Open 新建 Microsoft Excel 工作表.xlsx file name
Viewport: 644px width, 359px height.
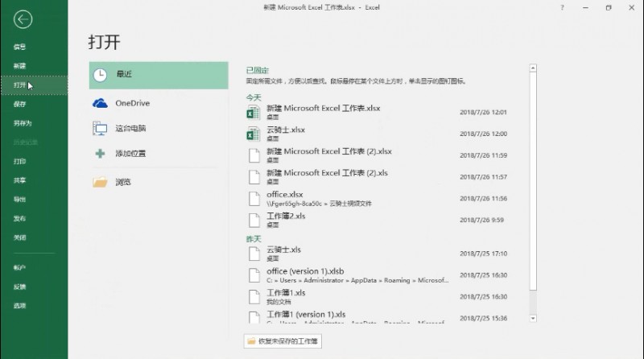(324, 108)
